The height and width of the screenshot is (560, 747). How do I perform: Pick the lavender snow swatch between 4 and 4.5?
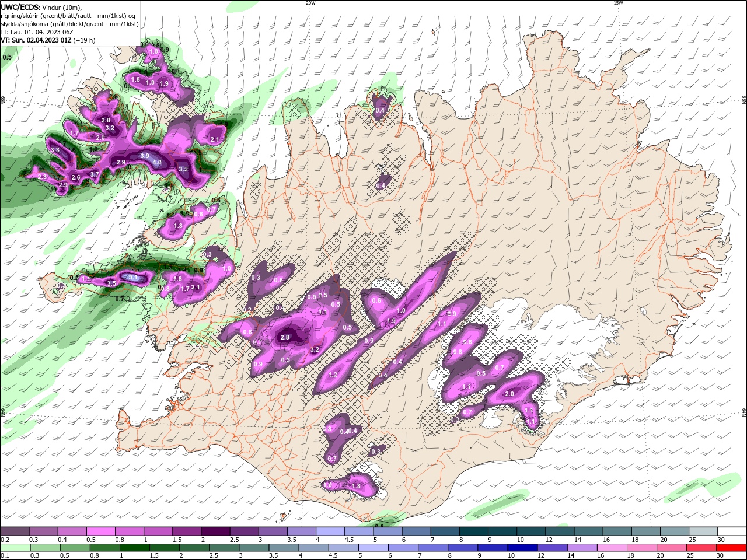pos(330,531)
